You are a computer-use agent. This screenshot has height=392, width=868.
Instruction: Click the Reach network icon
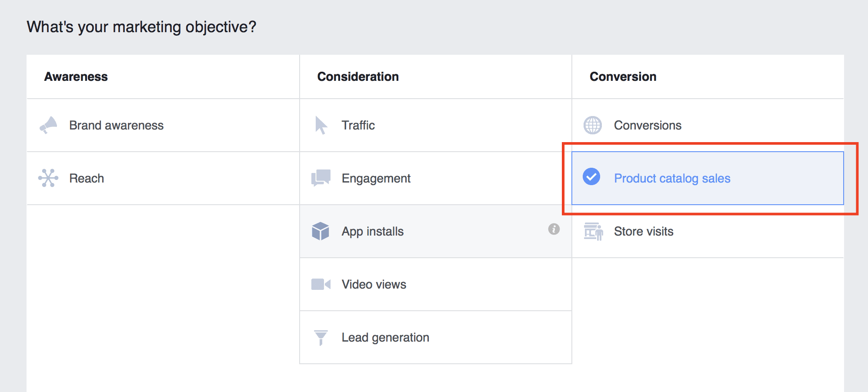48,178
